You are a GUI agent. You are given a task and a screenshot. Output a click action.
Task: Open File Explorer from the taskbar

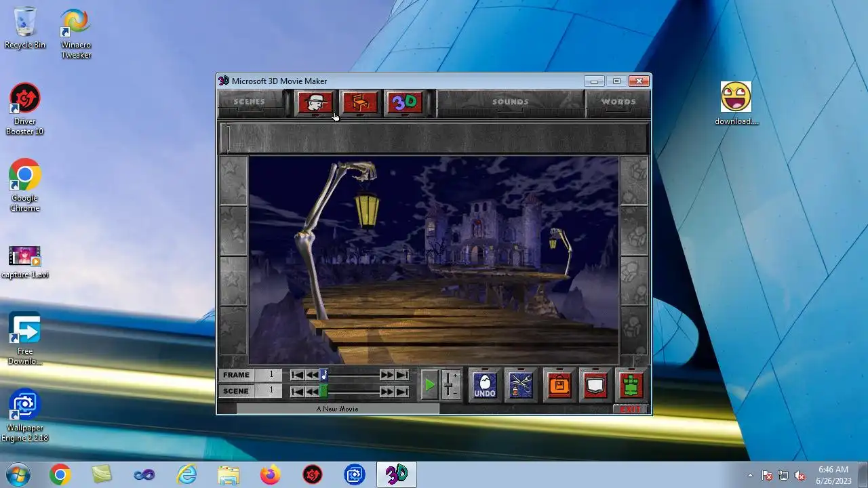[229, 475]
